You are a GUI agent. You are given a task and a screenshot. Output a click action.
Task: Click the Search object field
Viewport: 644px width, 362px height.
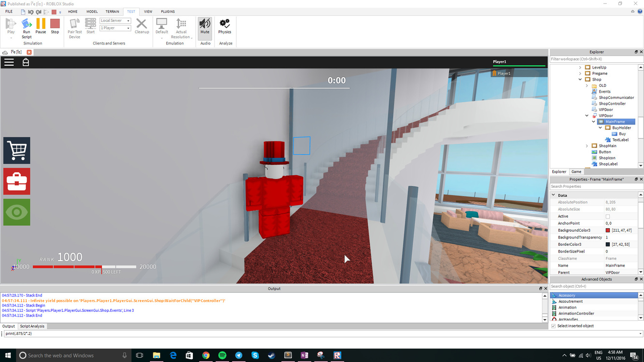click(x=597, y=286)
